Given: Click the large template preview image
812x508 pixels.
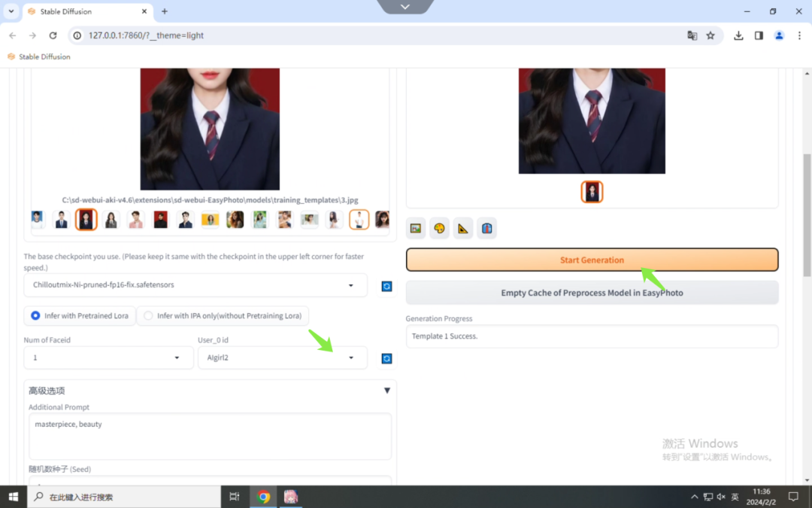Looking at the screenshot, I should [x=210, y=129].
